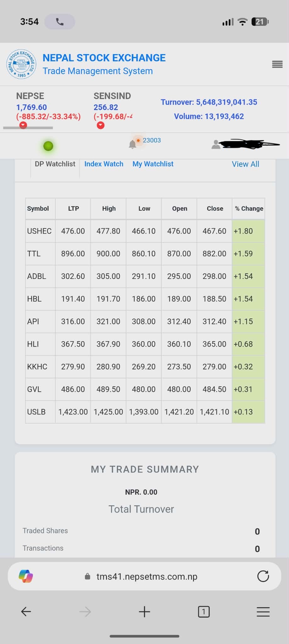This screenshot has width=289, height=644.
Task: Sort the table by % Change column
Action: tap(249, 208)
